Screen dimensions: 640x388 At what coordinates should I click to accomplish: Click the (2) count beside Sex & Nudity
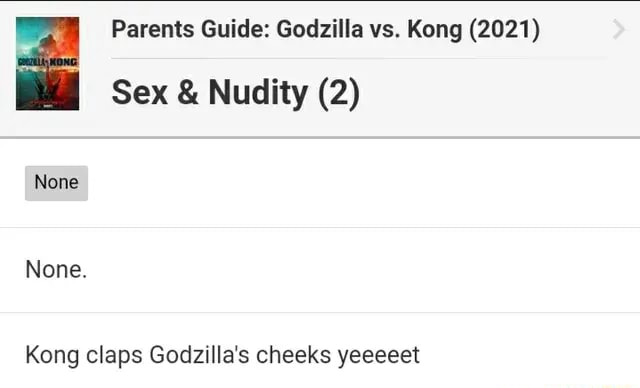pyautogui.click(x=339, y=94)
